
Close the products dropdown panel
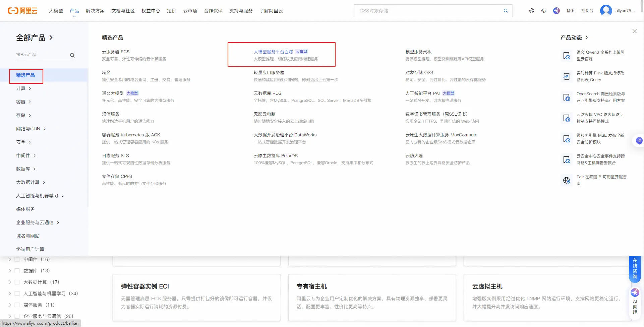(x=634, y=31)
